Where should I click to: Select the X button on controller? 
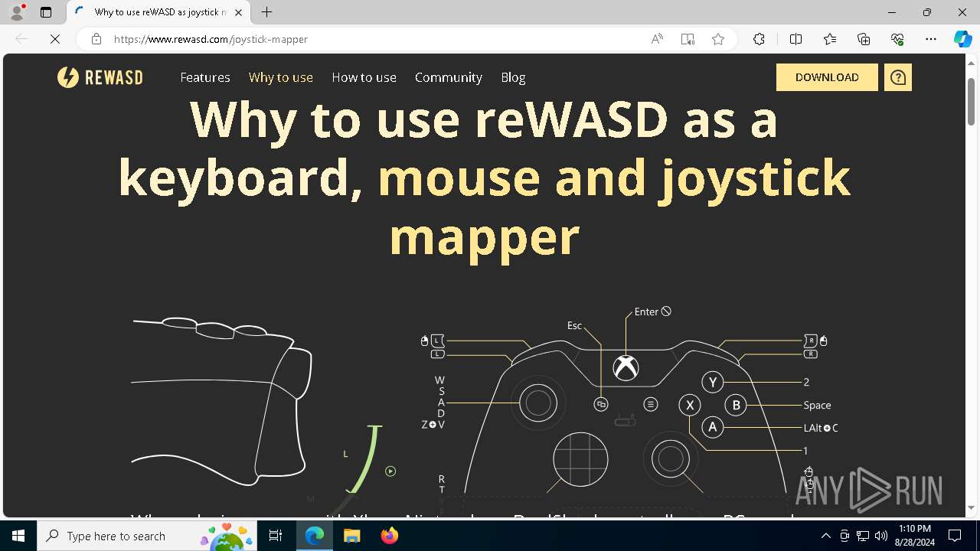[x=690, y=405]
